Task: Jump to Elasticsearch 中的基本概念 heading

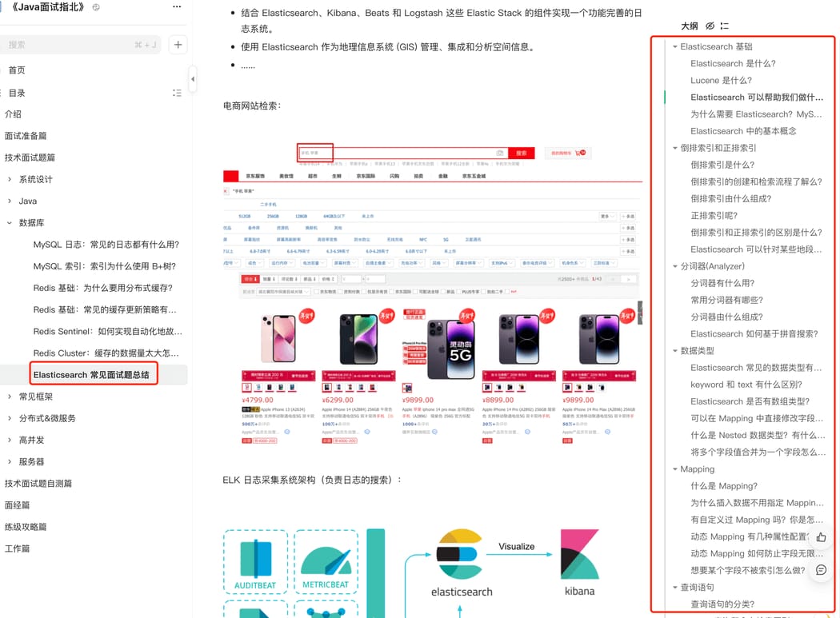Action: pos(743,131)
